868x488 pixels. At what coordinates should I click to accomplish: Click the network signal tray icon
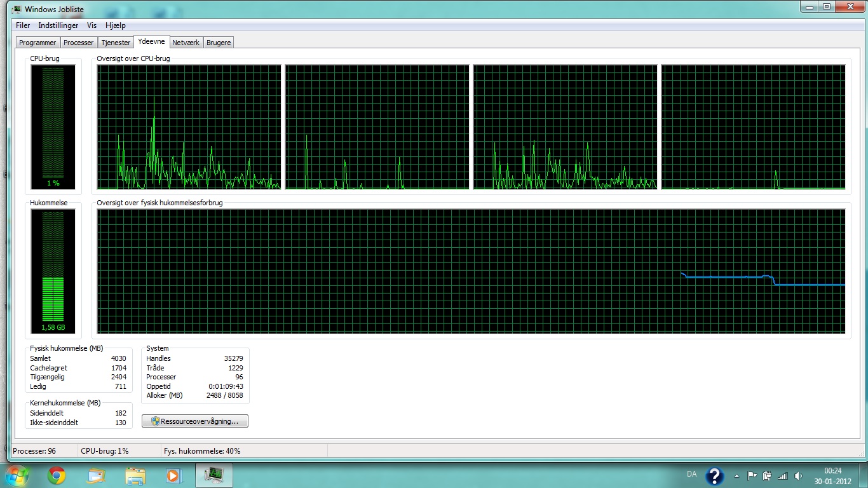782,476
